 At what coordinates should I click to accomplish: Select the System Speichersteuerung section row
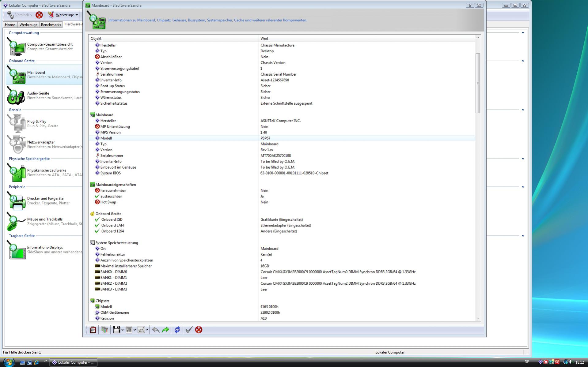click(282, 243)
